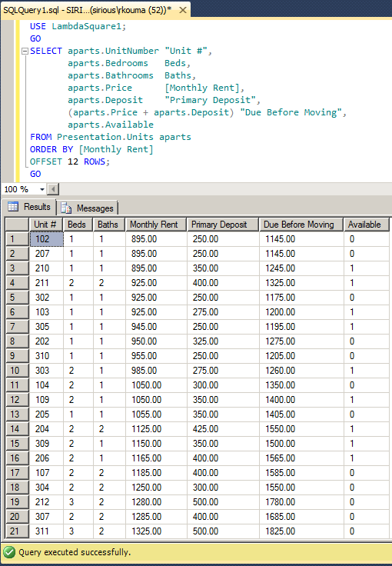
Task: Close the SQLQuery1.sql document tab
Action: (183, 10)
